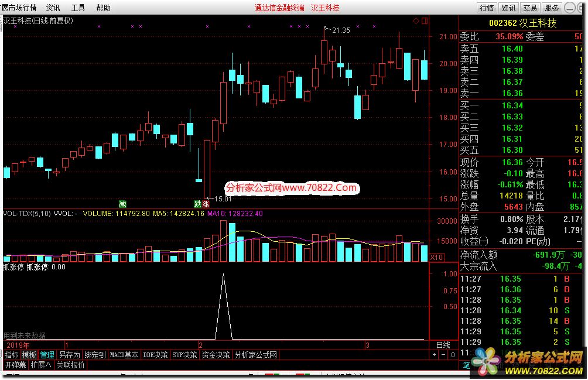Click the white spike in 抓涨停 panel
The height and width of the screenshot is (380, 588).
[224, 307]
